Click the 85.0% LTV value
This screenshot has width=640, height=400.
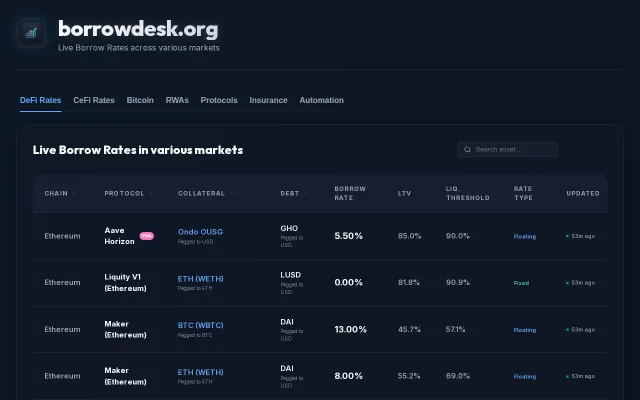(409, 236)
